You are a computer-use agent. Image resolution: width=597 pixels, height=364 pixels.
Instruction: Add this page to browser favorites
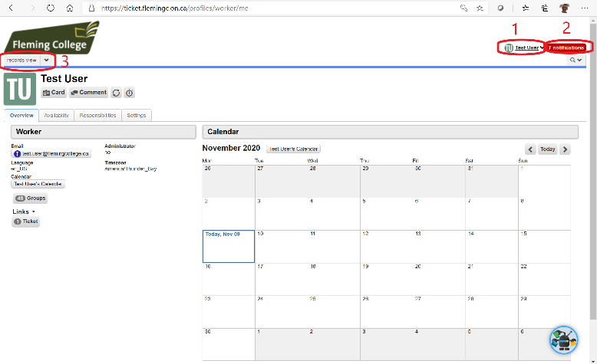coord(480,8)
